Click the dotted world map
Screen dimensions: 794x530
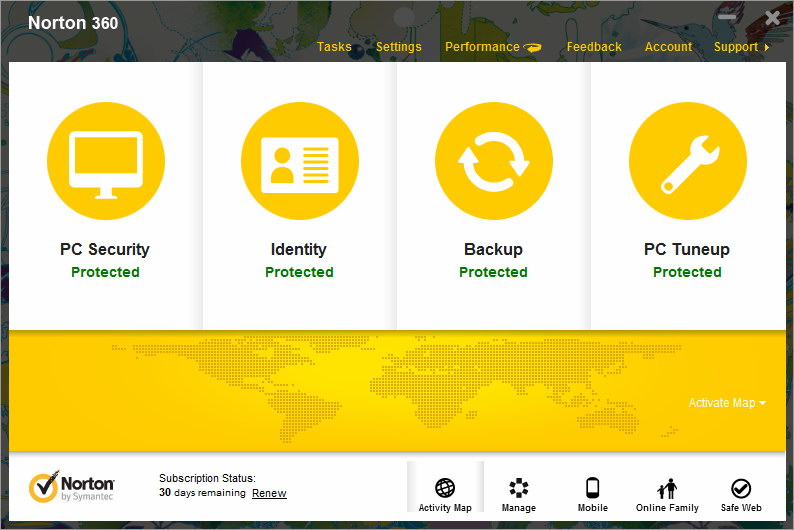(x=395, y=389)
